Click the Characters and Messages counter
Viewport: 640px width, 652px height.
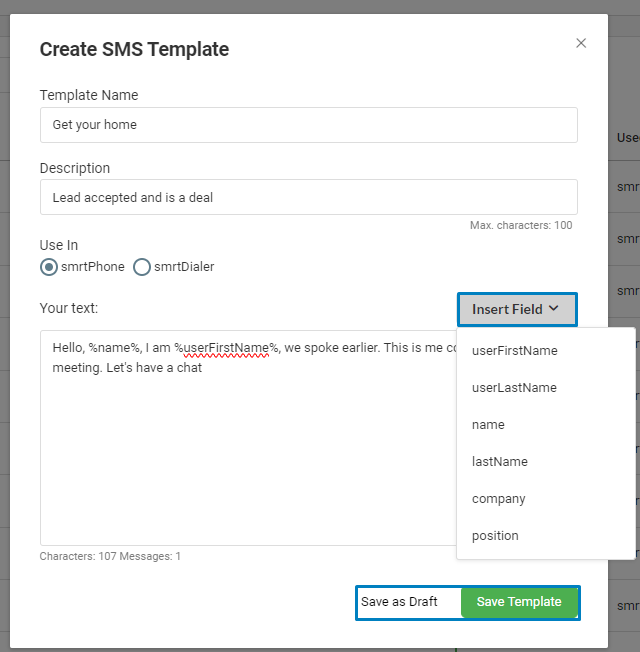pos(110,556)
